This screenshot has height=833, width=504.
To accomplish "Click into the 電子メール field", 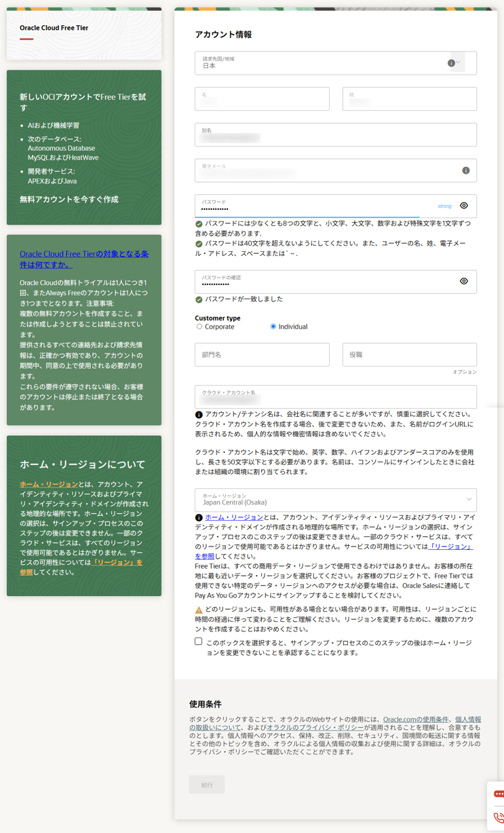I will pos(336,170).
